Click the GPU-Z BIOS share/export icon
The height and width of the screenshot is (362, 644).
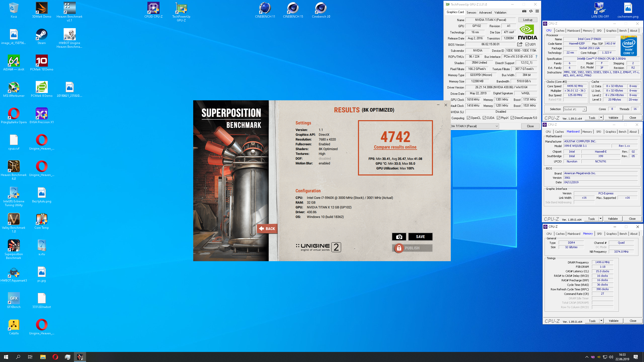[x=520, y=44]
